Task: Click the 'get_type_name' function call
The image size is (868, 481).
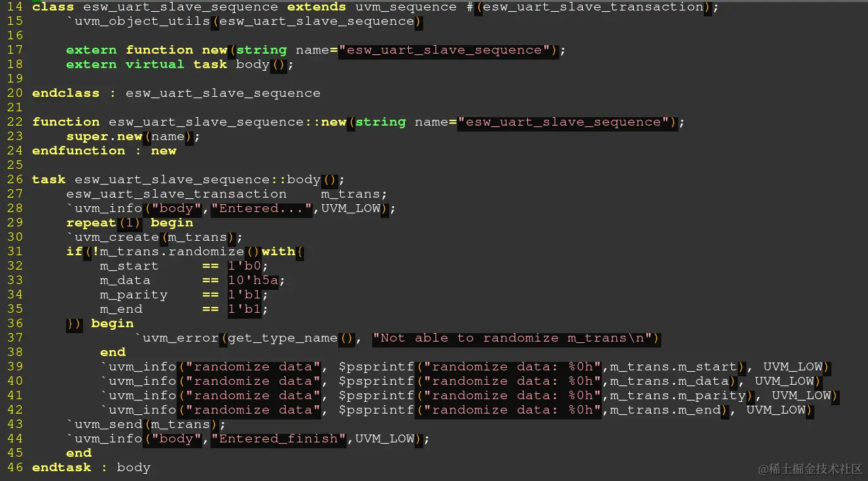Action: click(283, 338)
